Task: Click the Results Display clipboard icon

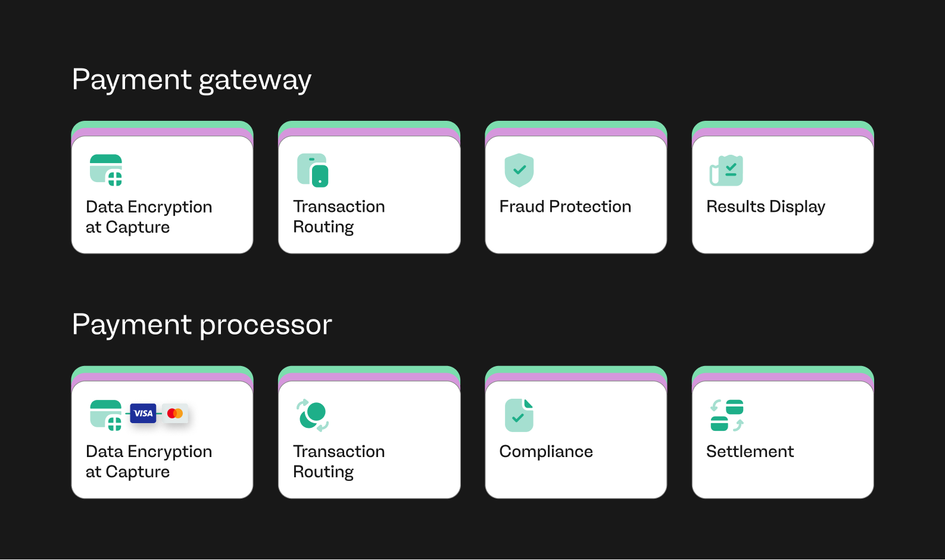Action: (726, 170)
